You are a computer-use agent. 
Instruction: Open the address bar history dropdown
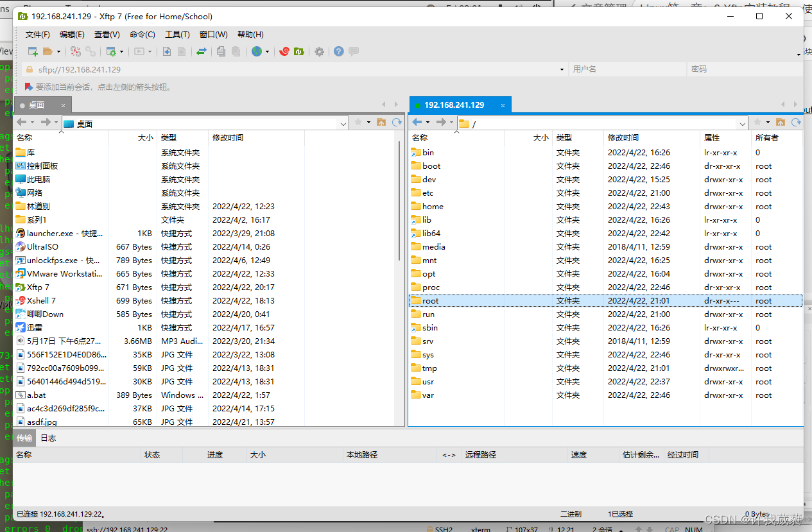(x=562, y=69)
